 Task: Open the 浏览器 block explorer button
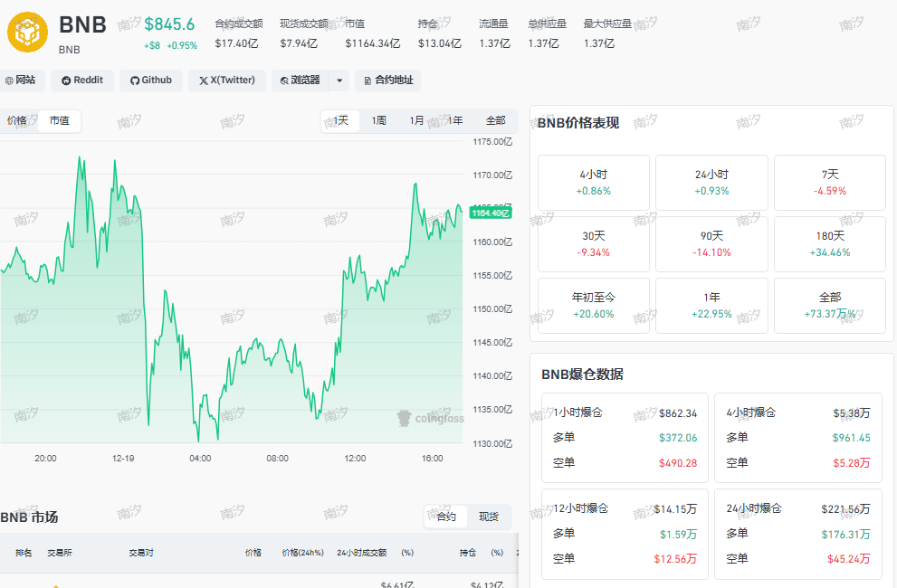tap(300, 81)
